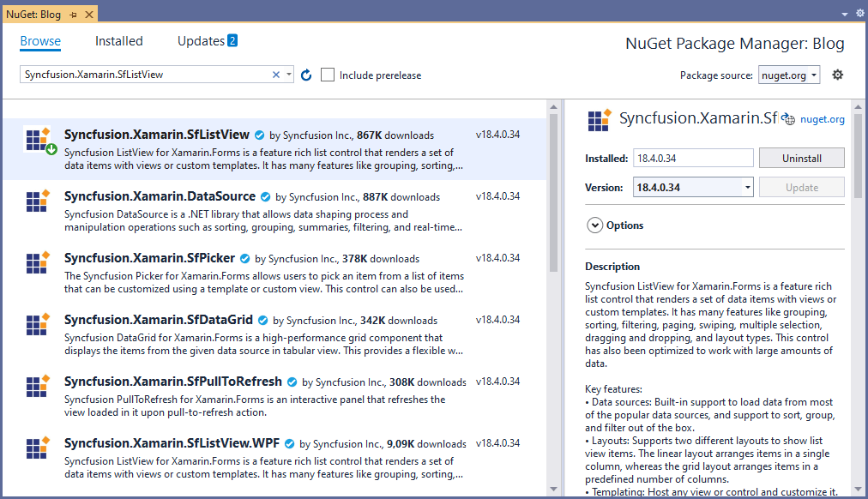Click the Syncfusion.Xamarin.SfPullToRefresh package icon
868x499 pixels.
38,386
